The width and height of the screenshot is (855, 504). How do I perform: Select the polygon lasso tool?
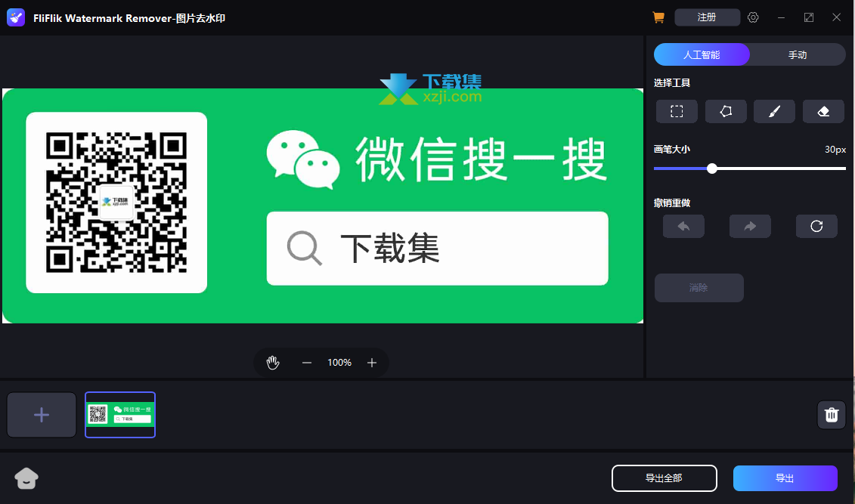[x=726, y=112]
